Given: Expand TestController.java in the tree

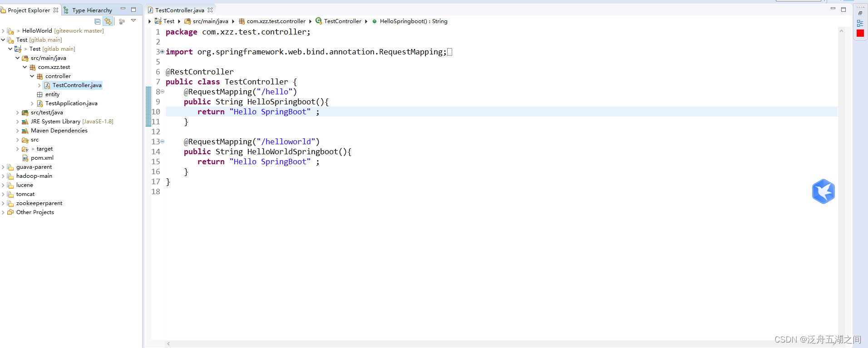Looking at the screenshot, I should 39,85.
